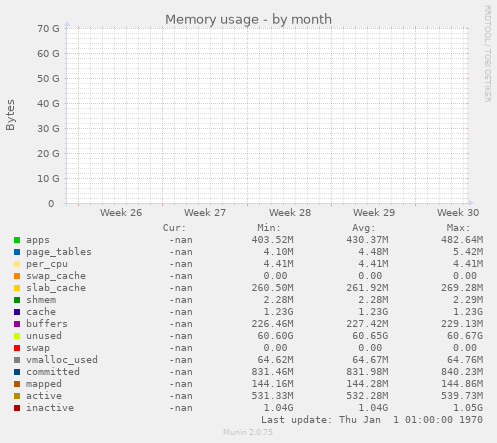The image size is (497, 443).
Task: Click the 'Munin 2.0.75' footer text
Action: click(248, 432)
